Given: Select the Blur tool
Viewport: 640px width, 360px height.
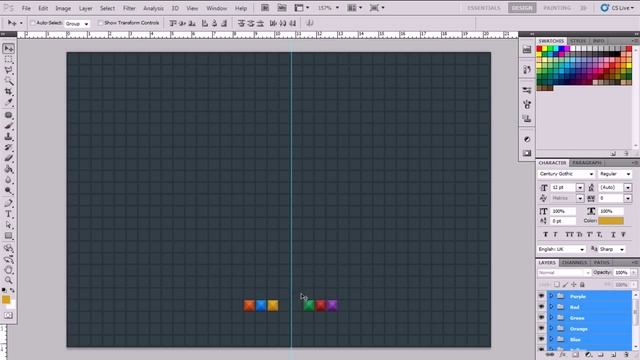Looking at the screenshot, I should (8, 180).
